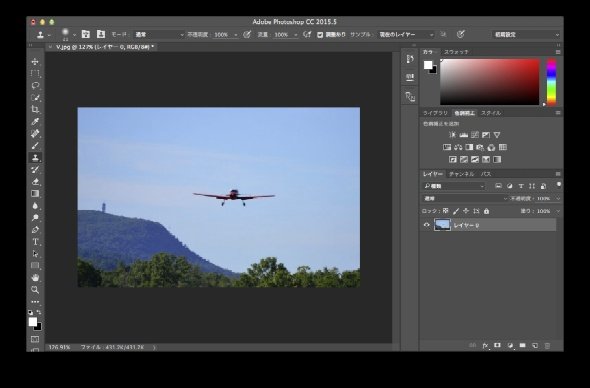The width and height of the screenshot is (590, 388).
Task: Select the Rectangle shape tool
Action: pyautogui.click(x=35, y=266)
